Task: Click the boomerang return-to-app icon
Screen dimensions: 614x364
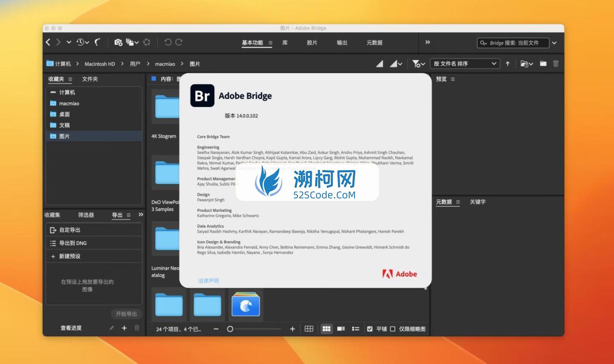Action: pos(98,42)
